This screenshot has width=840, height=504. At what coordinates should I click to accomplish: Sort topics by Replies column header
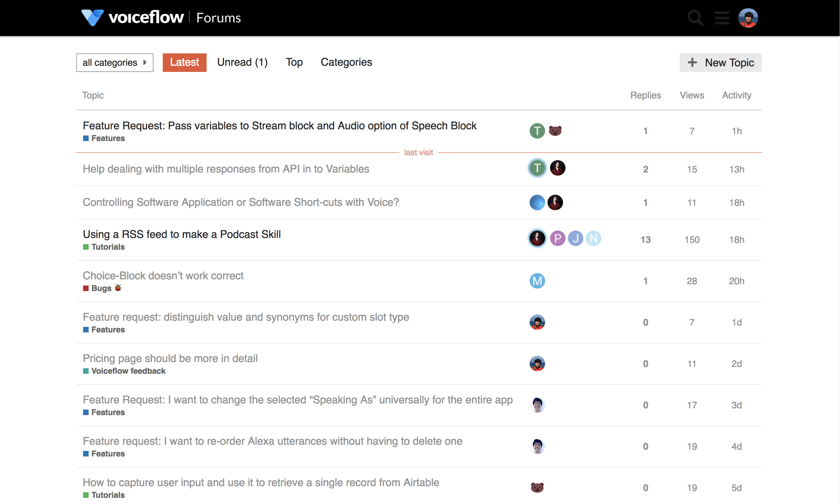[645, 95]
